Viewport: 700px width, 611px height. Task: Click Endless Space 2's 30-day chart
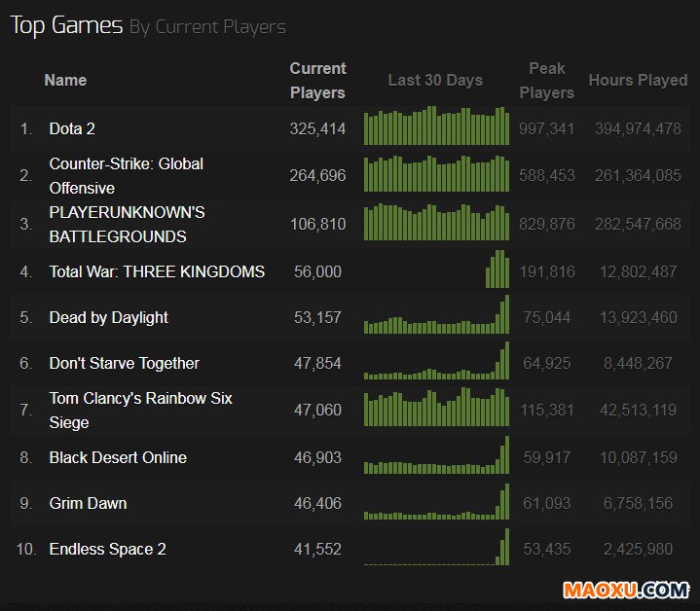pyautogui.click(x=436, y=547)
